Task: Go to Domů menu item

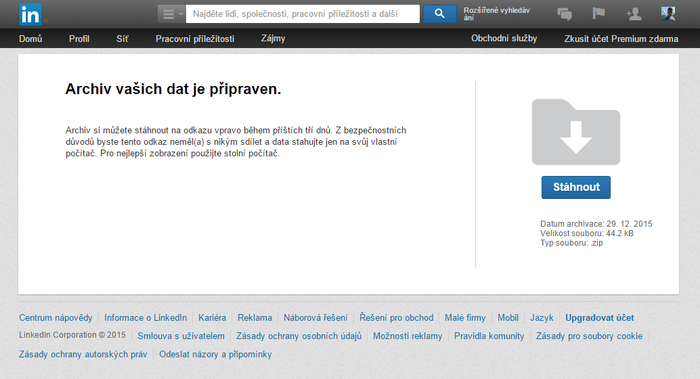Action: click(x=30, y=39)
